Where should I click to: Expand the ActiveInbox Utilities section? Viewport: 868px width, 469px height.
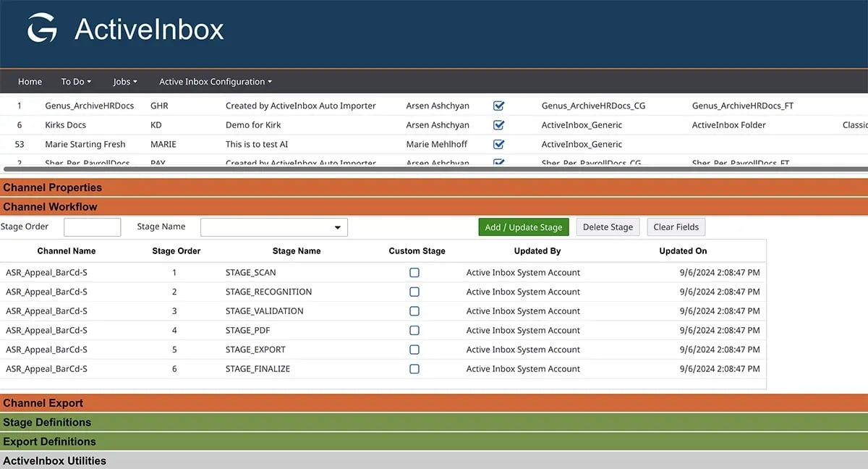click(x=434, y=460)
